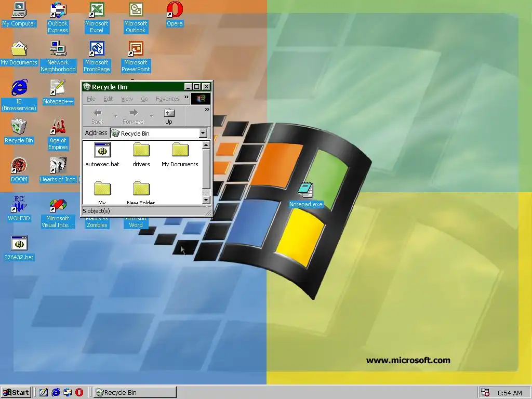Viewport: 532px width, 399px height.
Task: Click the scroll up arrow in Recycle Bin
Action: (206, 145)
